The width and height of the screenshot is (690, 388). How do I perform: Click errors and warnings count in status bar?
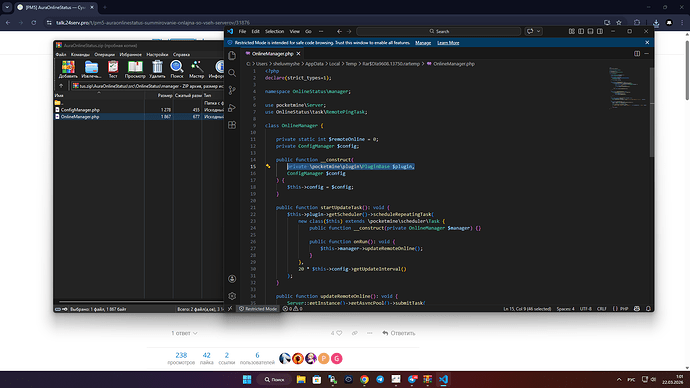pos(293,309)
